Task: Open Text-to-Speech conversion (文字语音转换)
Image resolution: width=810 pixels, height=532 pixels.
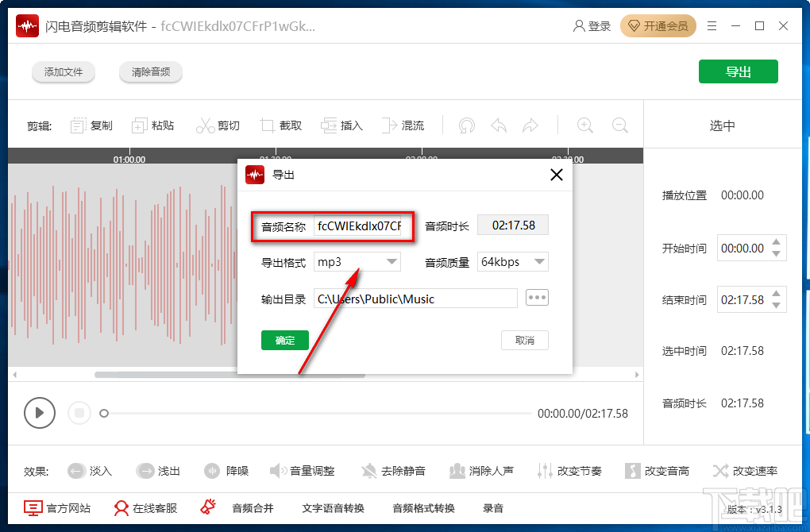Action: click(x=334, y=508)
